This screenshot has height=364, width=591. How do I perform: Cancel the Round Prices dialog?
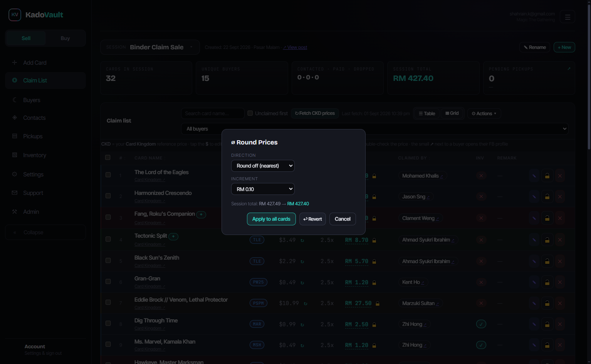tap(343, 219)
